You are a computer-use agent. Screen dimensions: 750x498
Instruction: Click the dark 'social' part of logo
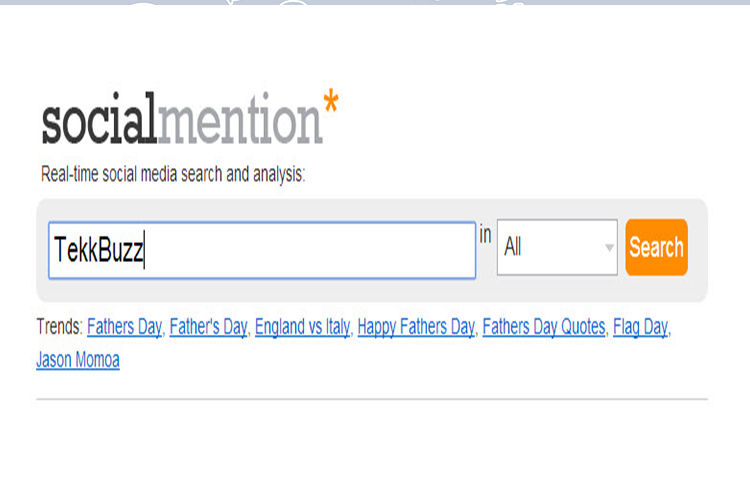pos(99,119)
